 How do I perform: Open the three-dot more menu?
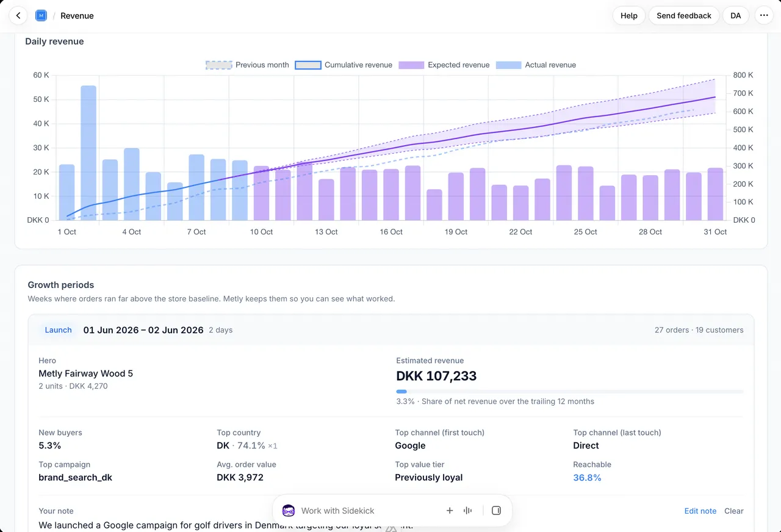[764, 16]
